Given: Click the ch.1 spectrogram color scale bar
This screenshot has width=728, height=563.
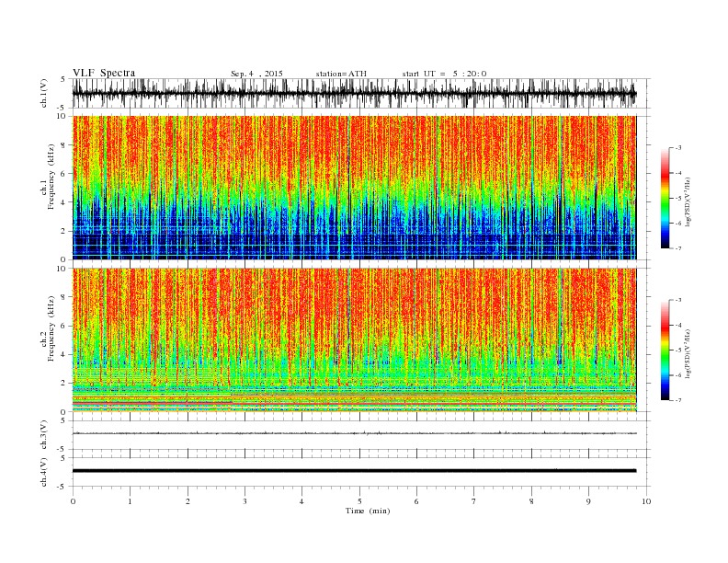Looking at the screenshot, I should tap(665, 199).
